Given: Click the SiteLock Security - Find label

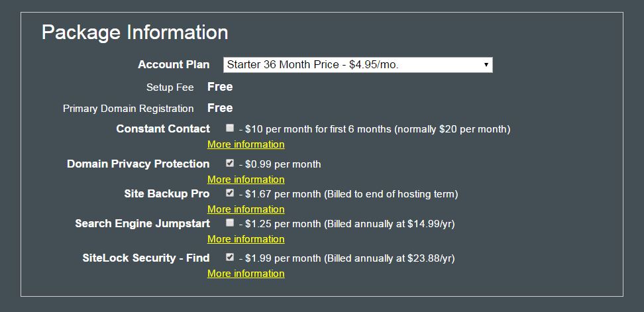Looking at the screenshot, I should 146,258.
